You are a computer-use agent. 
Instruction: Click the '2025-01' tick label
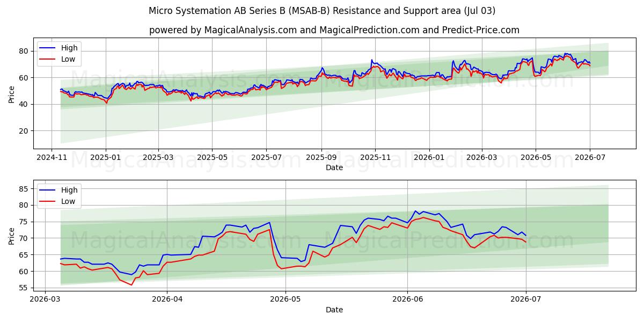coord(106,158)
